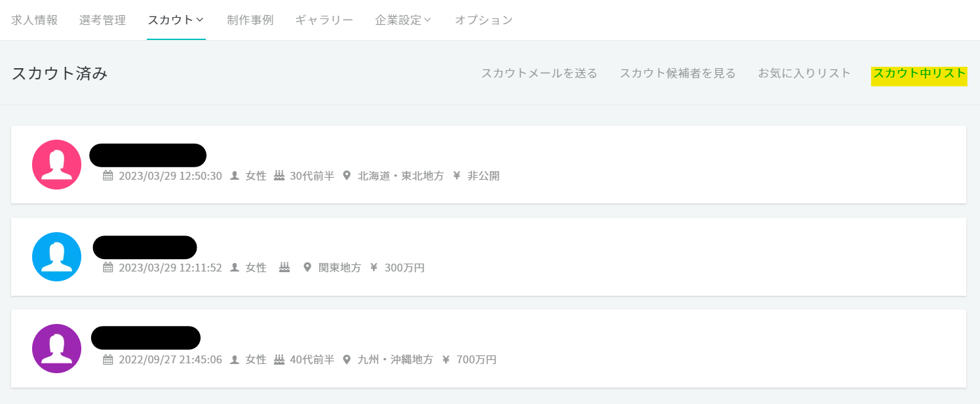The height and width of the screenshot is (404, 980).
Task: Switch to the 選考管理 tab
Action: tap(102, 20)
